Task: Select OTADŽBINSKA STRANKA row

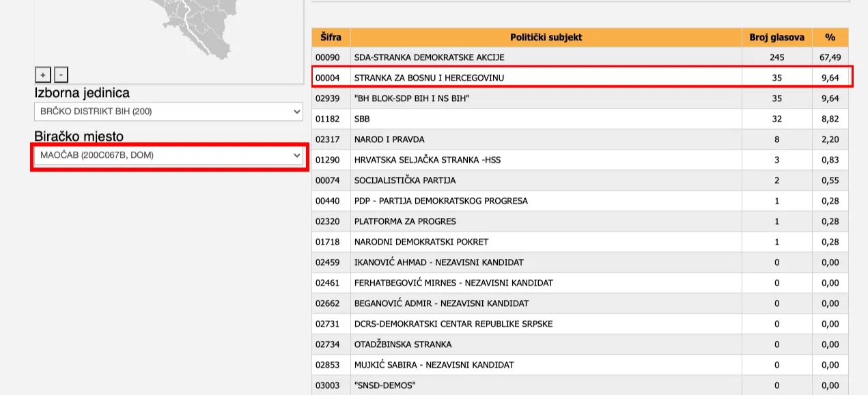Action: point(580,344)
